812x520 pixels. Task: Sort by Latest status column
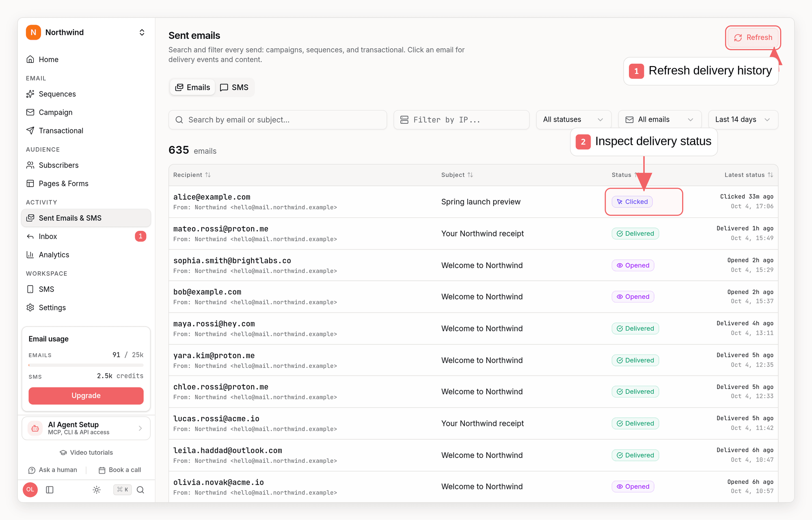point(749,175)
